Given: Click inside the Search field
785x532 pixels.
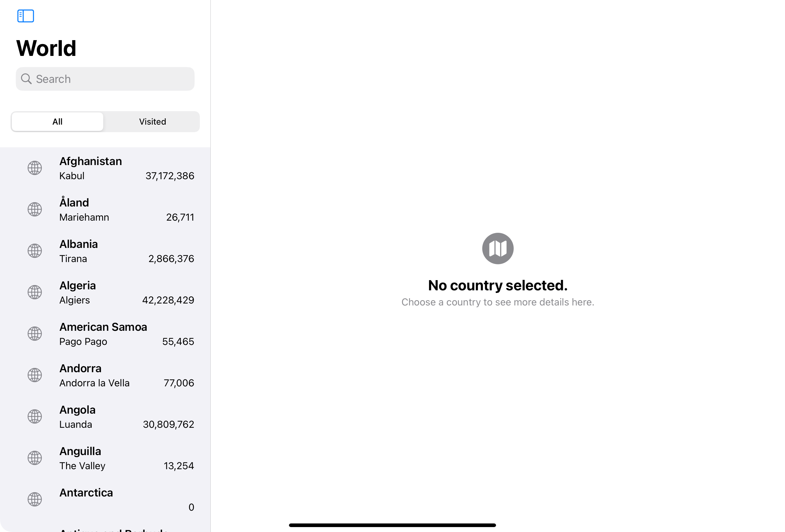Looking at the screenshot, I should coord(105,79).
